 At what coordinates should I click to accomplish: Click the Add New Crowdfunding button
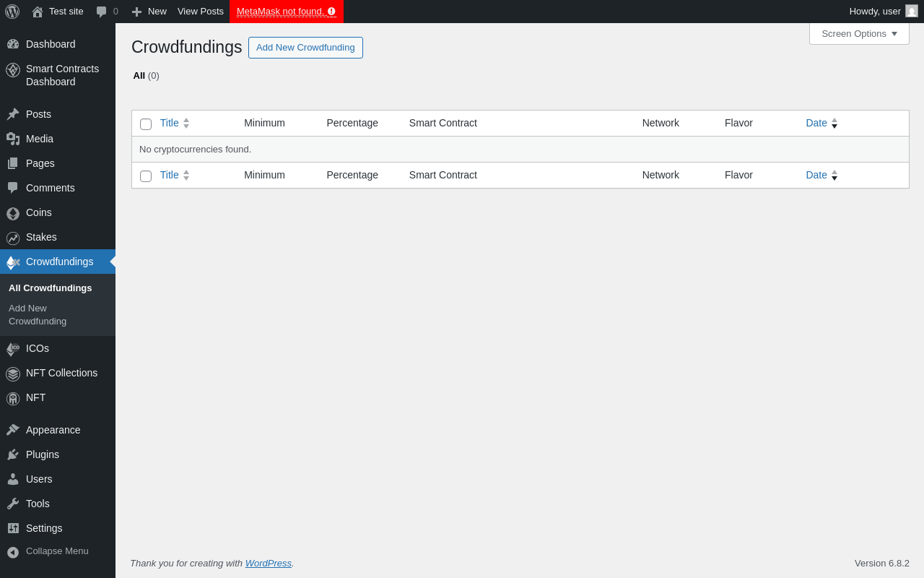tap(305, 48)
